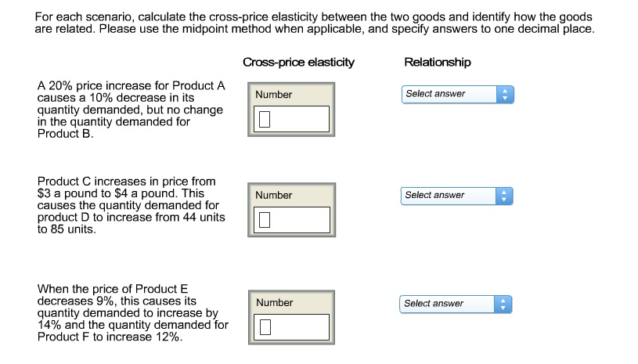This screenshot has height=364, width=638.
Task: Click the blue arrow stepper on second dropdown
Action: coord(504,196)
